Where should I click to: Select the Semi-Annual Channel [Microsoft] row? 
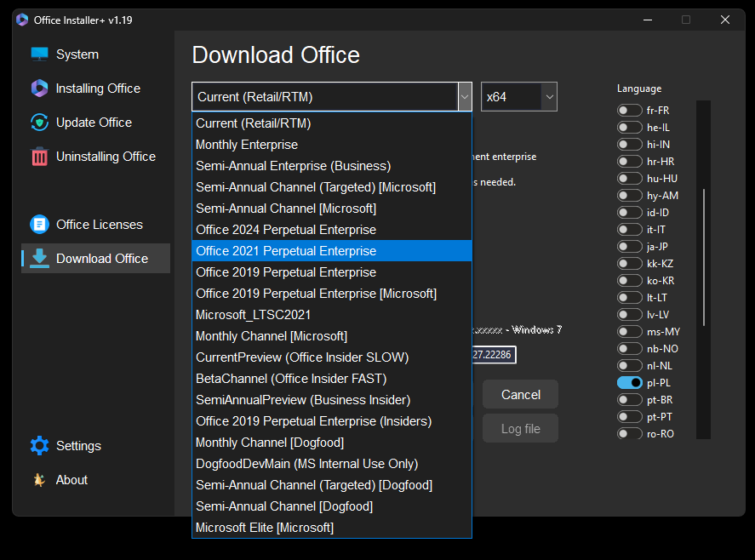(x=332, y=209)
